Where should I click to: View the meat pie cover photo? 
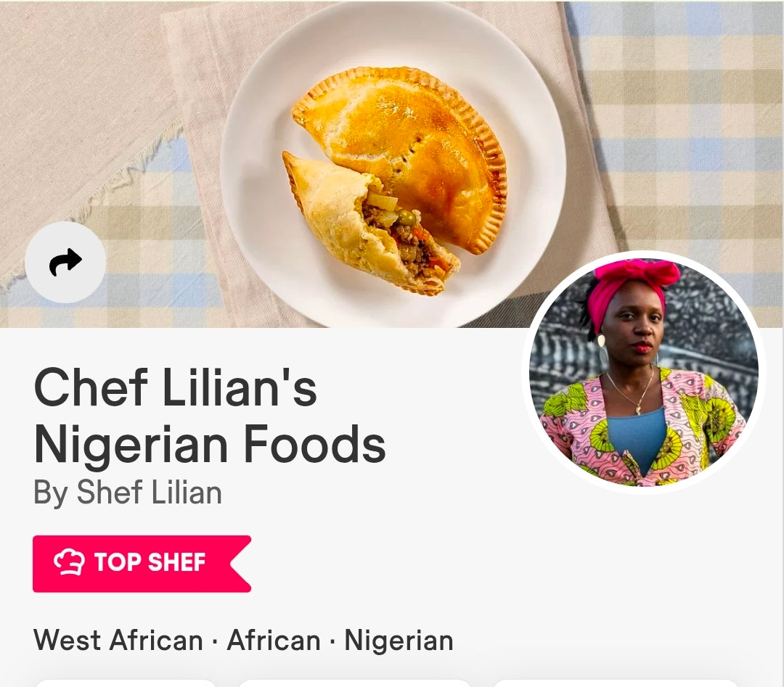pyautogui.click(x=392, y=163)
